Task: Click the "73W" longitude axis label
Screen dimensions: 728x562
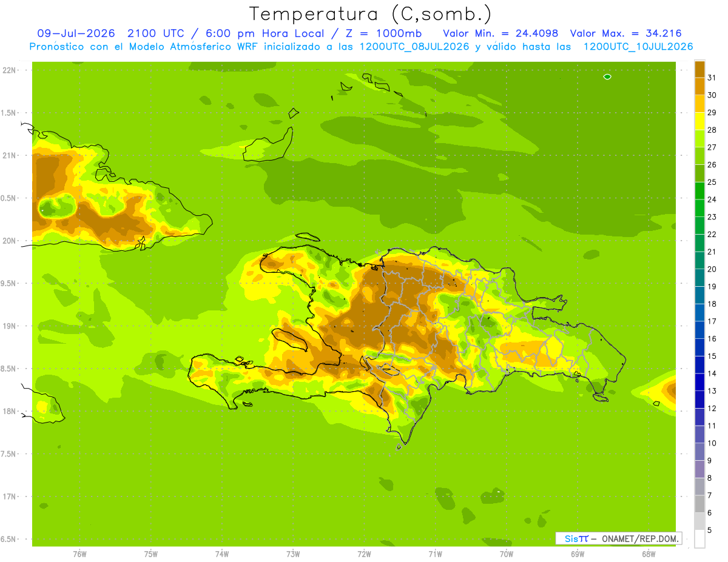Action: (x=293, y=554)
